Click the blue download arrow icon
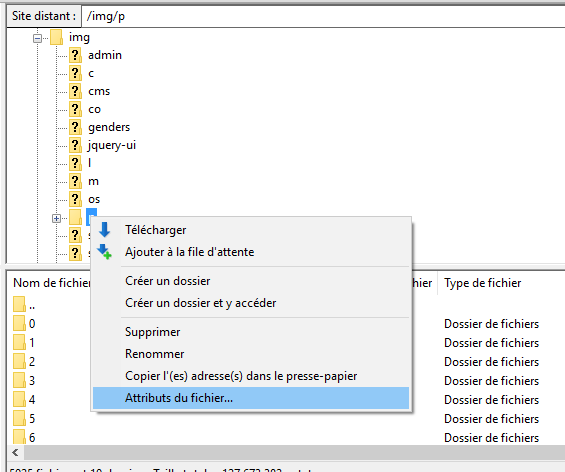 pyautogui.click(x=104, y=230)
